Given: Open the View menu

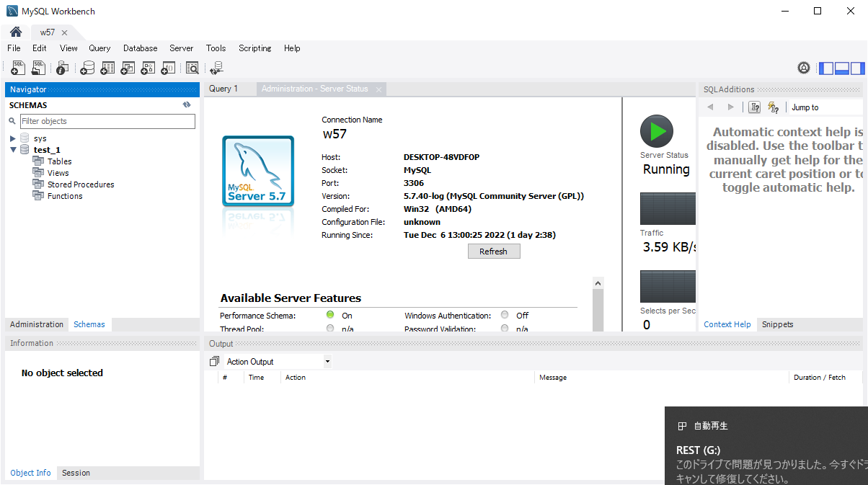Looking at the screenshot, I should coord(68,48).
